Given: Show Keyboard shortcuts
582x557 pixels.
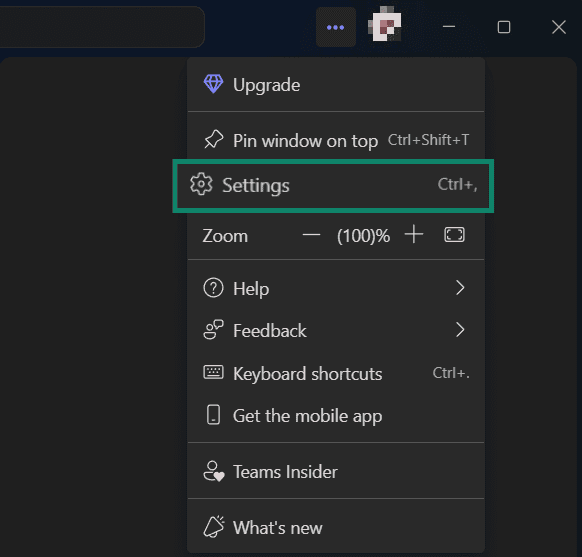Looking at the screenshot, I should 336,373.
